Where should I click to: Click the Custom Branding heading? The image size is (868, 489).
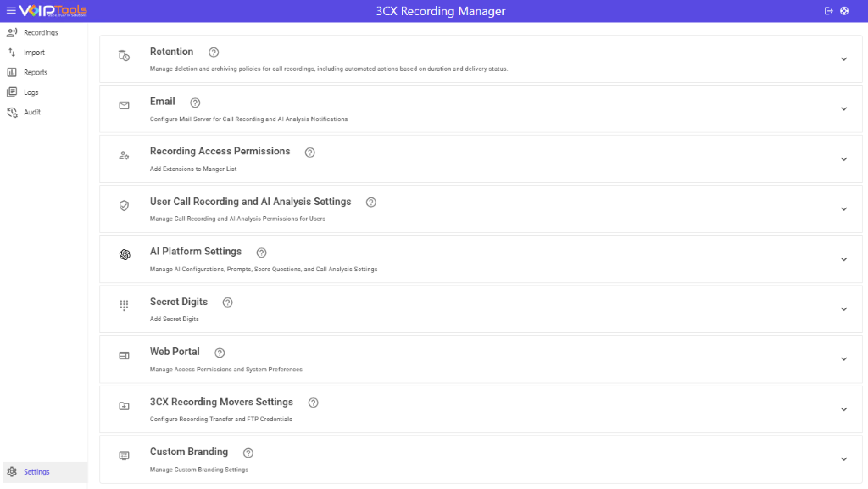[x=189, y=452]
